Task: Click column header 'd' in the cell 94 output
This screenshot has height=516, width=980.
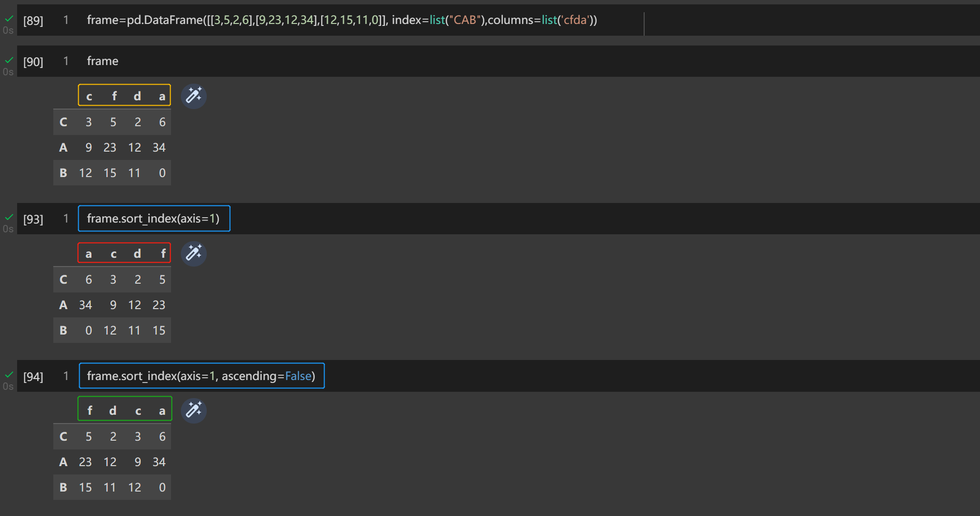Action: (x=113, y=410)
